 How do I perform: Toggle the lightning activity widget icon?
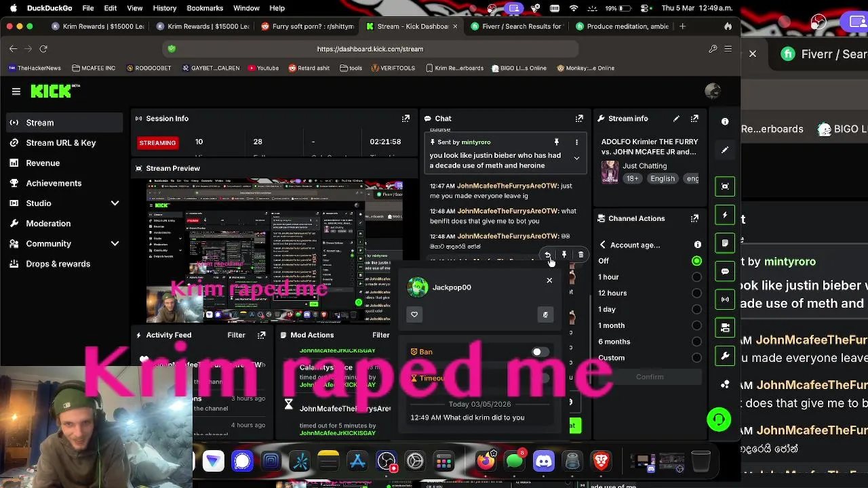coord(725,215)
